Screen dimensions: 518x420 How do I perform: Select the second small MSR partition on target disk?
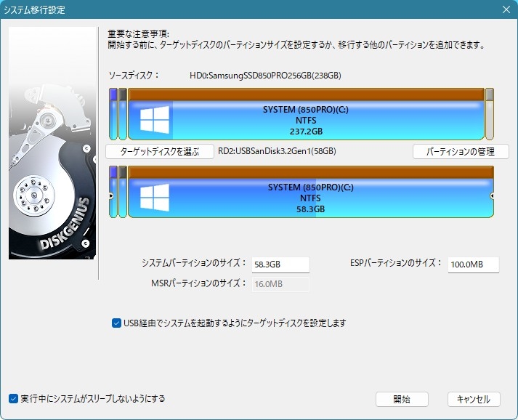[123, 192]
